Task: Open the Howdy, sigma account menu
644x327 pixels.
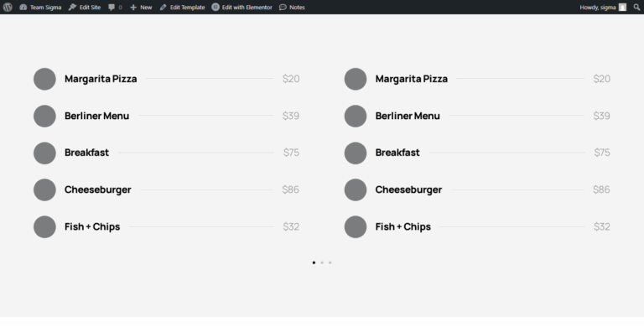Action: 603,7
